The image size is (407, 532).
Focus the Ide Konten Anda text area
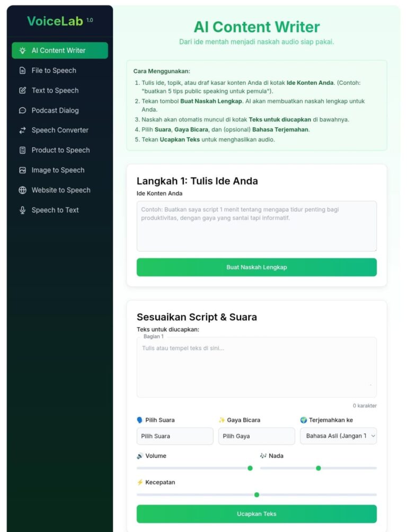[x=256, y=226]
